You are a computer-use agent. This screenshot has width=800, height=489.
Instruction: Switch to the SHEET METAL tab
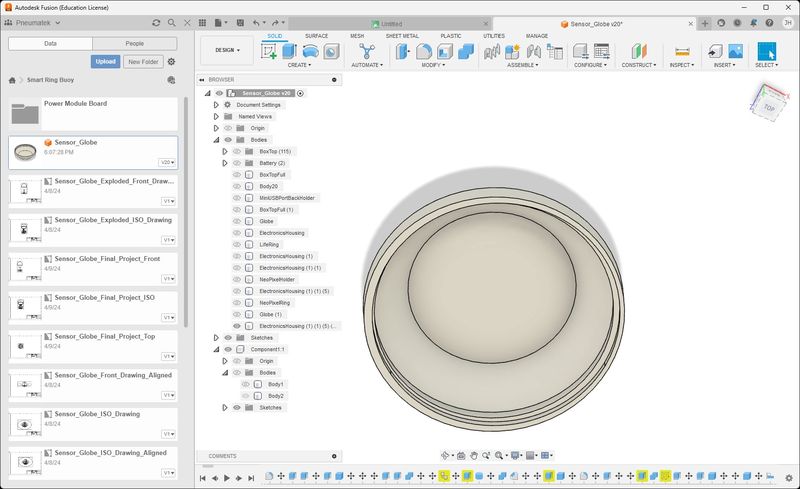[402, 36]
